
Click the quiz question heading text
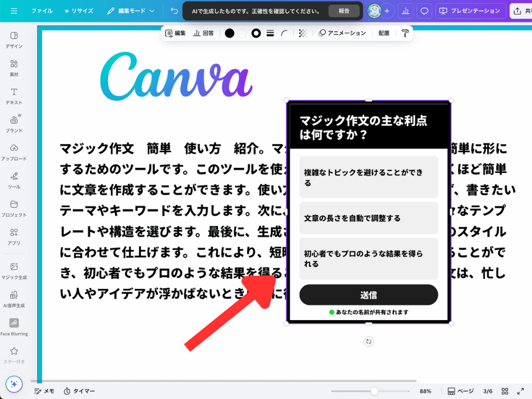363,128
